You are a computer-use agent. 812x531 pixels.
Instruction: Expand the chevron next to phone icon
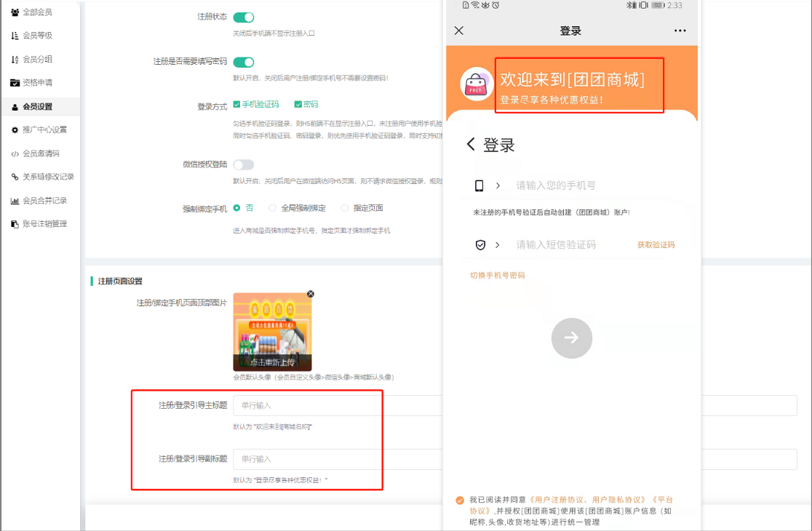tap(498, 185)
